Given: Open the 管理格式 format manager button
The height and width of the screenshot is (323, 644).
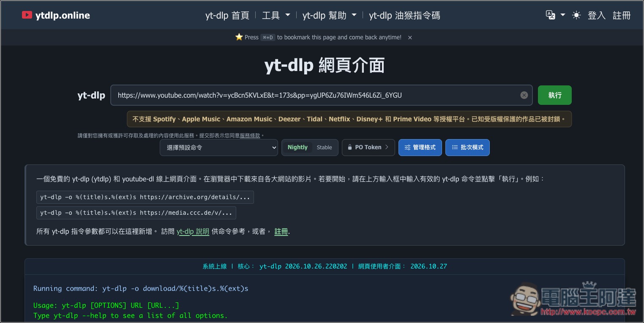Looking at the screenshot, I should tap(420, 148).
